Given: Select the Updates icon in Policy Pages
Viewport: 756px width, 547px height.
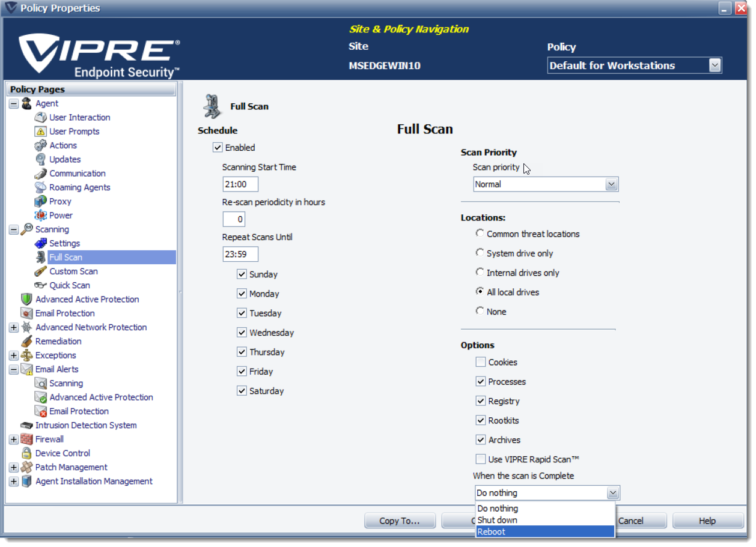Looking at the screenshot, I should [x=41, y=159].
